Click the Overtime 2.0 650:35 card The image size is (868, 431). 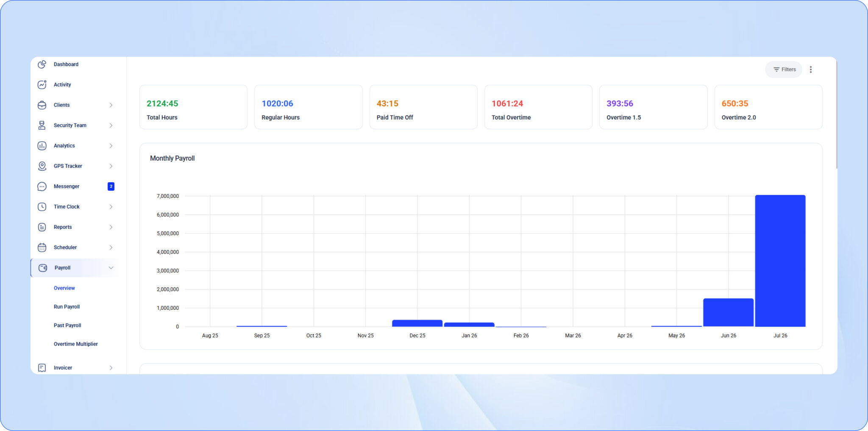tap(768, 107)
